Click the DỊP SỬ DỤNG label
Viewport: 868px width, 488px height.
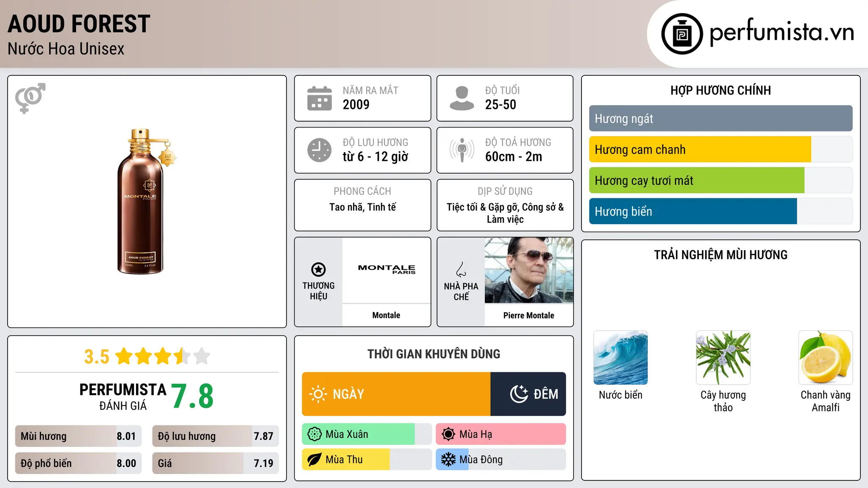505,191
